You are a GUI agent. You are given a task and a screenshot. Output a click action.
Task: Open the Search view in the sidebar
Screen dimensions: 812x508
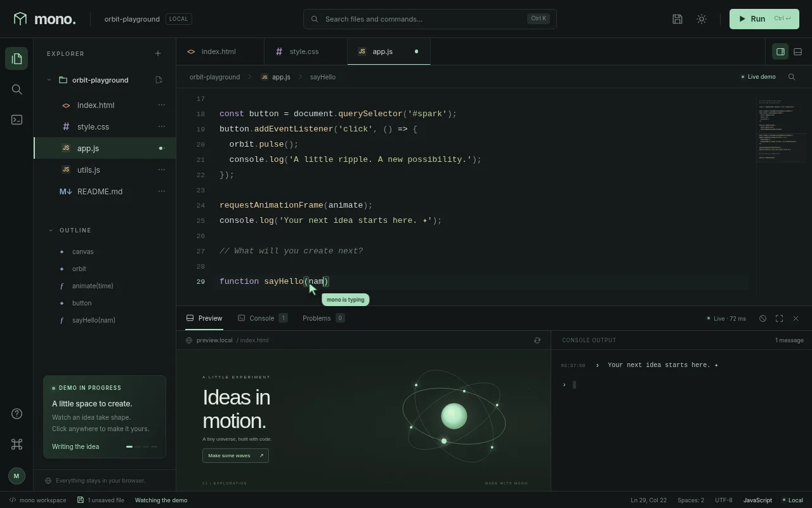(17, 90)
